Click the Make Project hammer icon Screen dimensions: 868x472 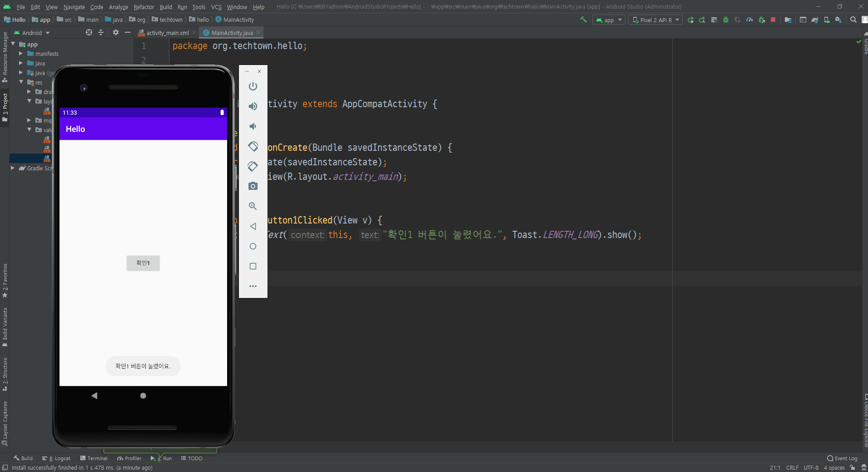click(583, 20)
